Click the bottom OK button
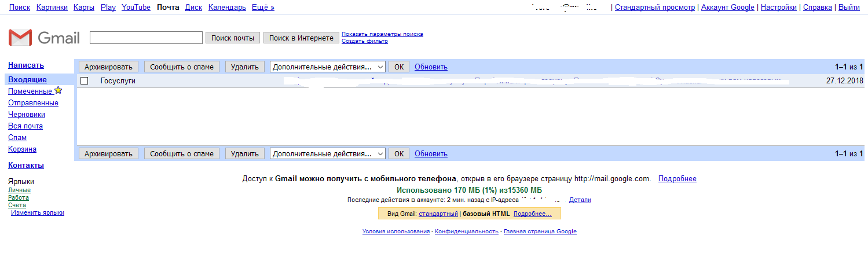The image size is (868, 279). (399, 153)
